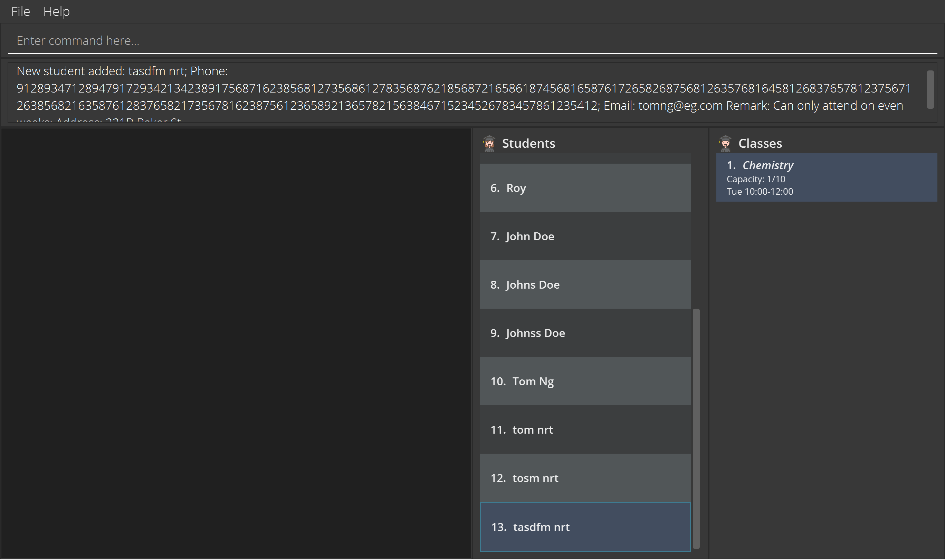Select student 9 Johnss Doe
This screenshot has height=560, width=945.
coord(585,333)
